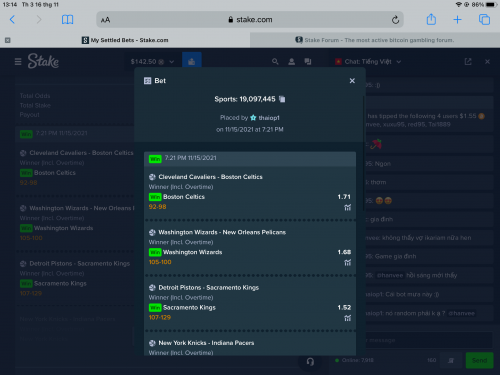Open New York Knicks - Indiana Pacers match in dialog
Image resolution: width=500 pixels, height=375 pixels.
(x=206, y=343)
